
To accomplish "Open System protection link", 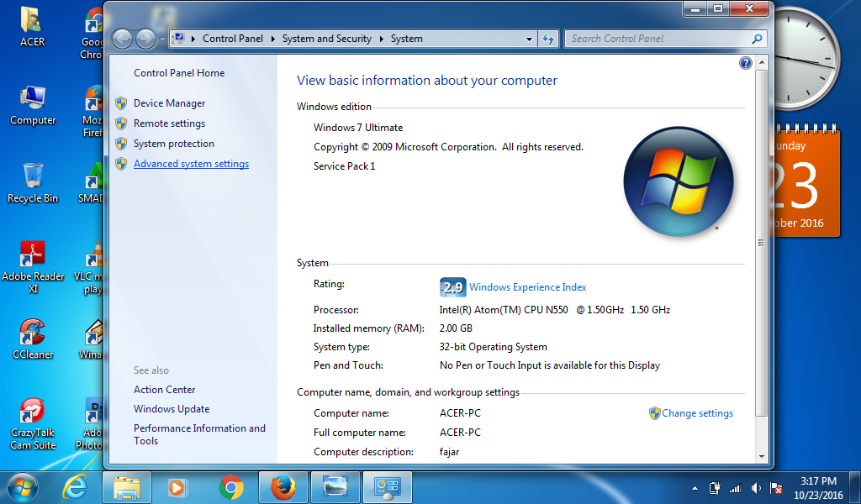I will pyautogui.click(x=173, y=144).
